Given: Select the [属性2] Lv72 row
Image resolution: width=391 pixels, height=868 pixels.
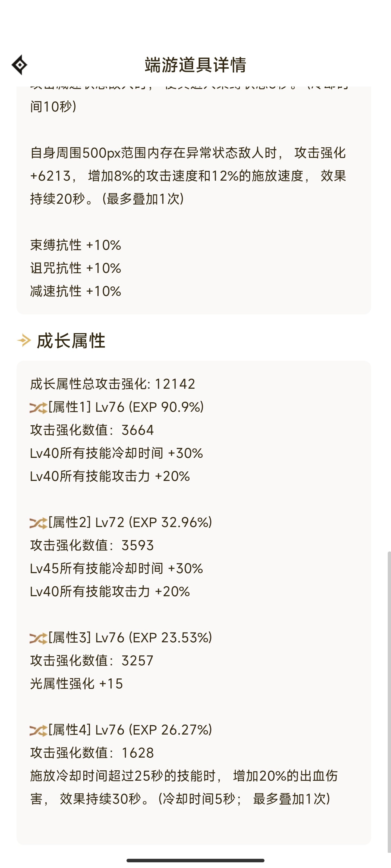Looking at the screenshot, I should (121, 522).
